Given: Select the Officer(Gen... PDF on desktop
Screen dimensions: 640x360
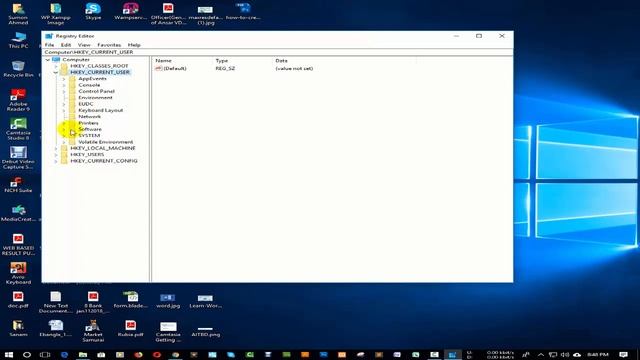Looking at the screenshot, I should (x=168, y=14).
